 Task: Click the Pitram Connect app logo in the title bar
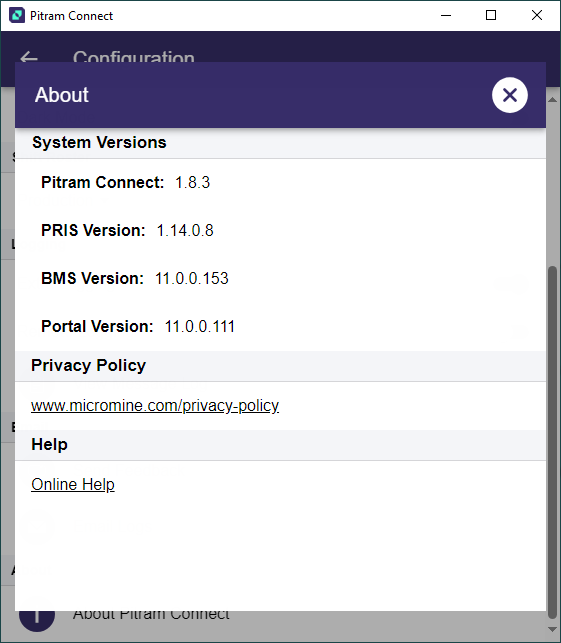17,16
